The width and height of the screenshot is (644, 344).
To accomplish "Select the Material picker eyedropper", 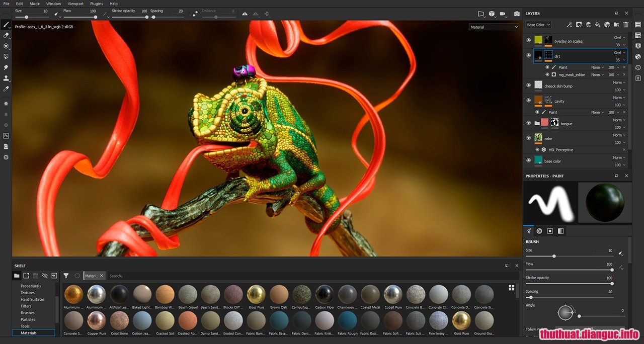I will click(6, 89).
